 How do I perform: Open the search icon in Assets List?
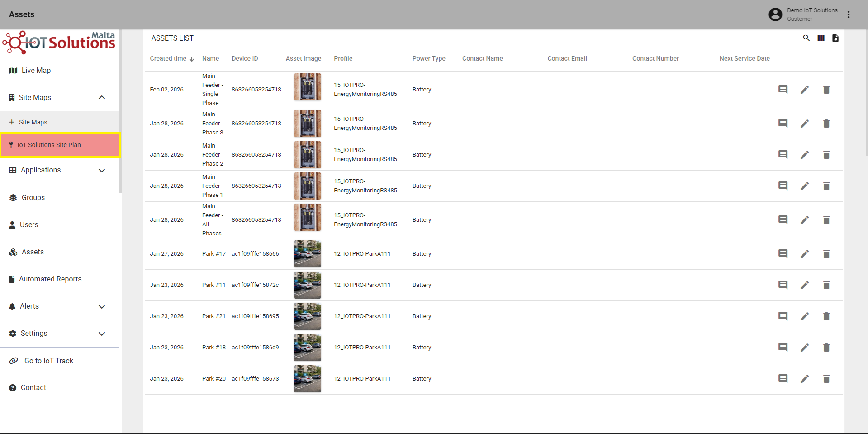click(806, 38)
